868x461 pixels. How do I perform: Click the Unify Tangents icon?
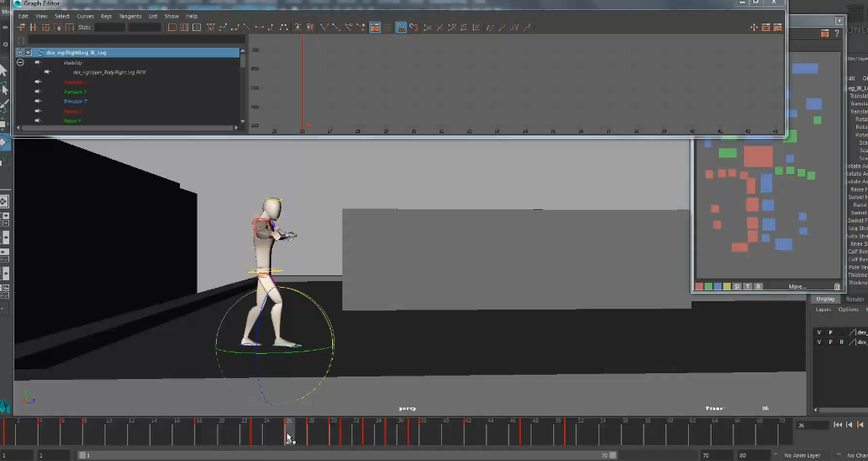coord(336,27)
